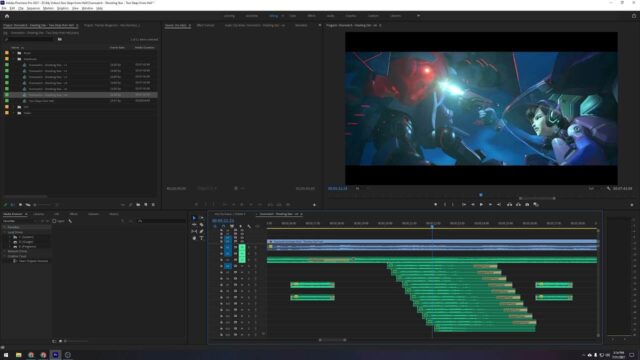
Task: Open Program monitor settings wrench
Action: 609,189
